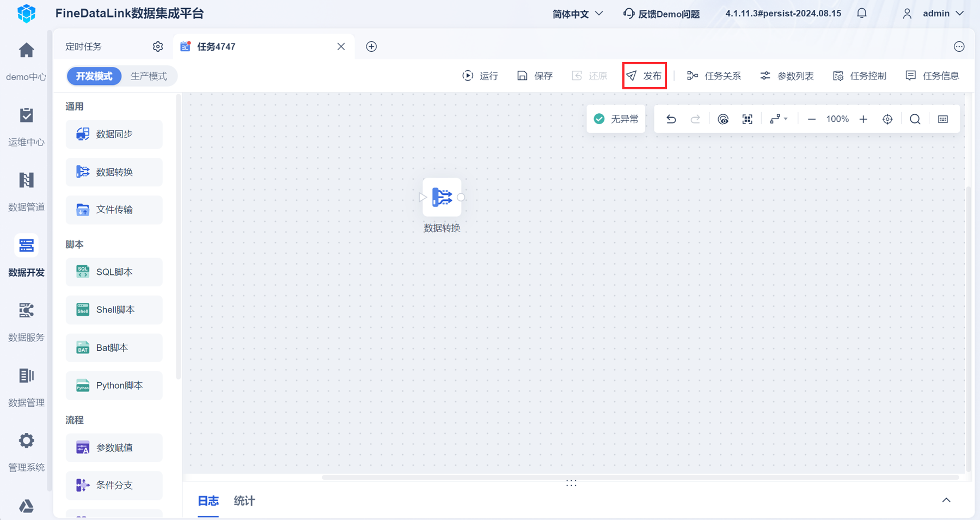980x520 pixels.
Task: Click the FineDataLink logo icon
Action: 26,14
